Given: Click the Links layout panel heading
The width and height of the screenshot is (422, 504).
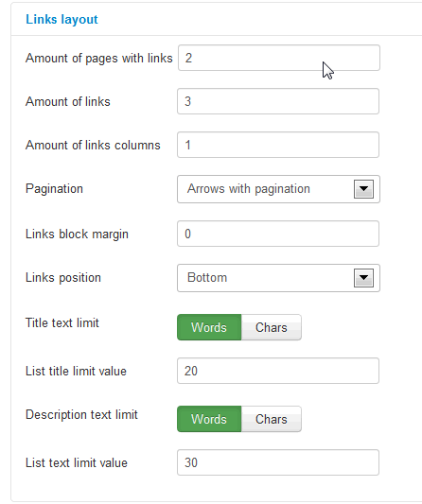Looking at the screenshot, I should point(62,19).
